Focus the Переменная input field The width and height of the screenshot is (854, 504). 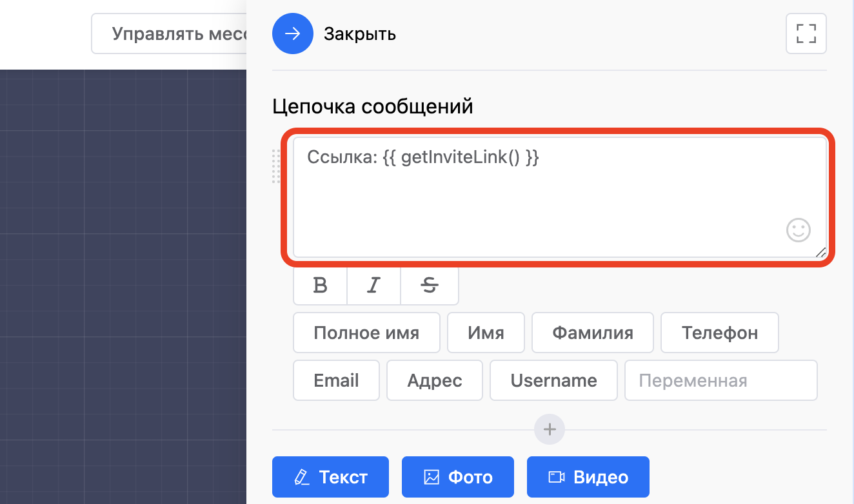click(720, 380)
